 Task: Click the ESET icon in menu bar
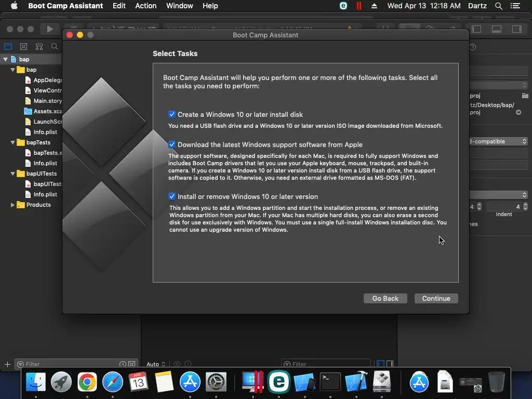coord(343,6)
